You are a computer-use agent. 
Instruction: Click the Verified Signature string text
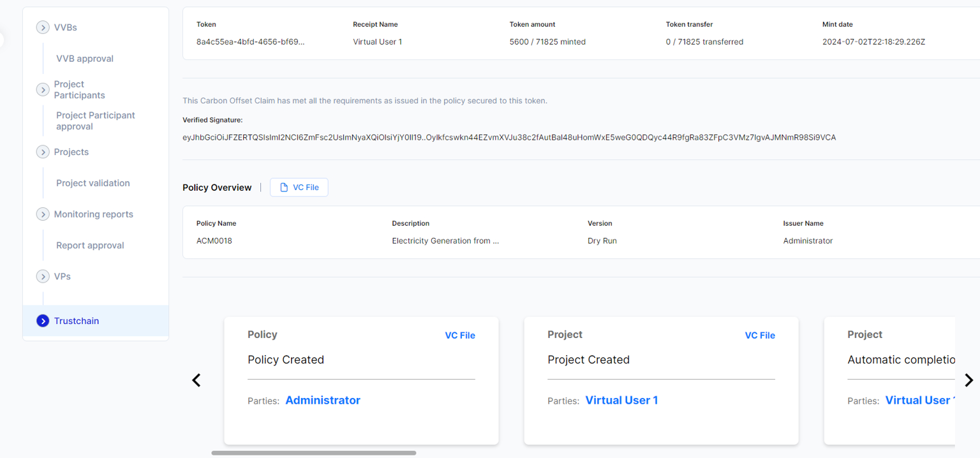click(509, 138)
